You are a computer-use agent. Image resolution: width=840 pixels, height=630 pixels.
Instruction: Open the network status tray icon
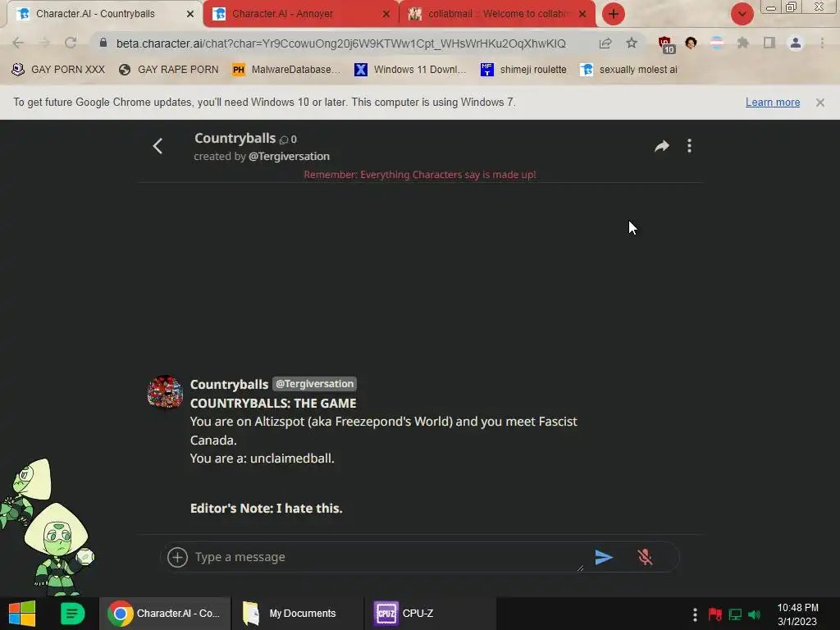[x=735, y=614]
